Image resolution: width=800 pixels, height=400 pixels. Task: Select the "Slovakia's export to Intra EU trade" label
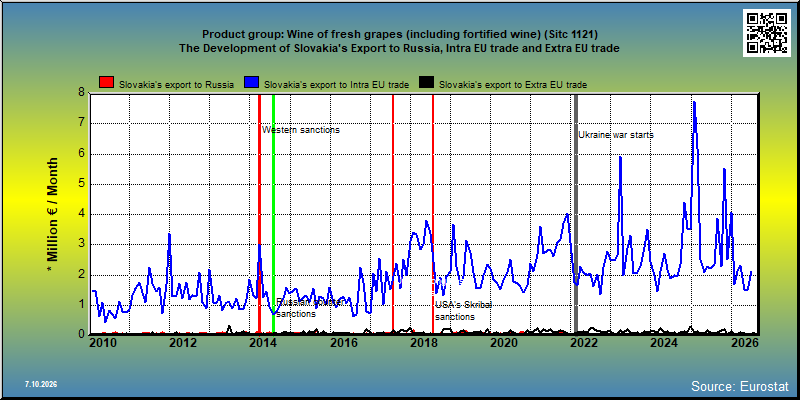337,85
